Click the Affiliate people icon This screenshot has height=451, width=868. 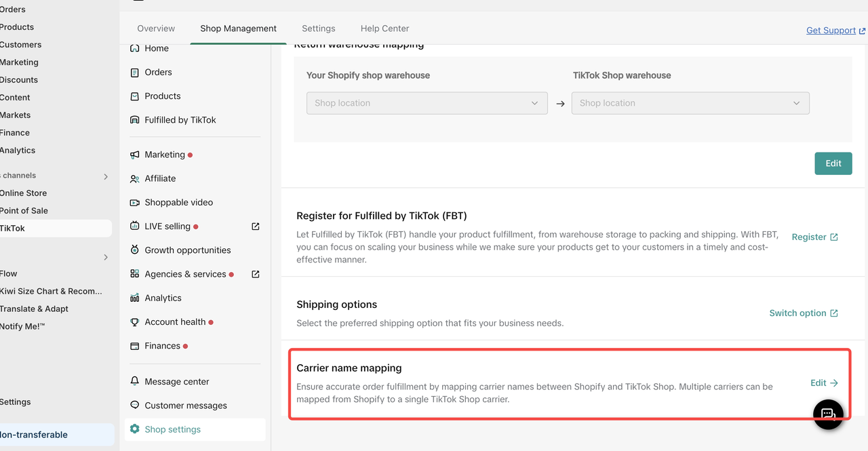[x=134, y=179]
